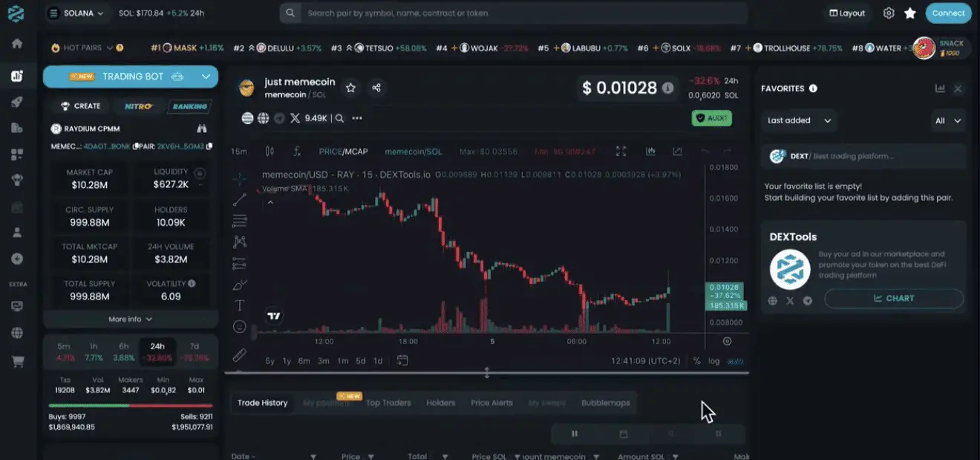Switch to Trade History tab
Viewport: 980px width, 460px height.
coord(262,403)
